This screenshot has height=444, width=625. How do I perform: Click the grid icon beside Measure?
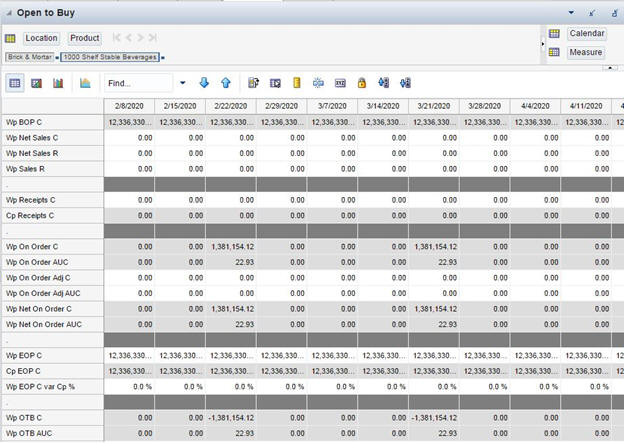tap(554, 52)
